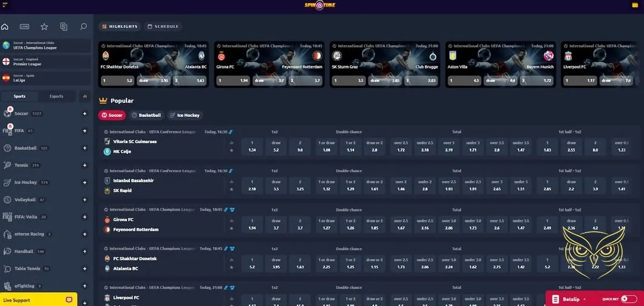Favorite the Vitoria SC Guimaraes match star
This screenshot has height=306, width=644.
232,150
